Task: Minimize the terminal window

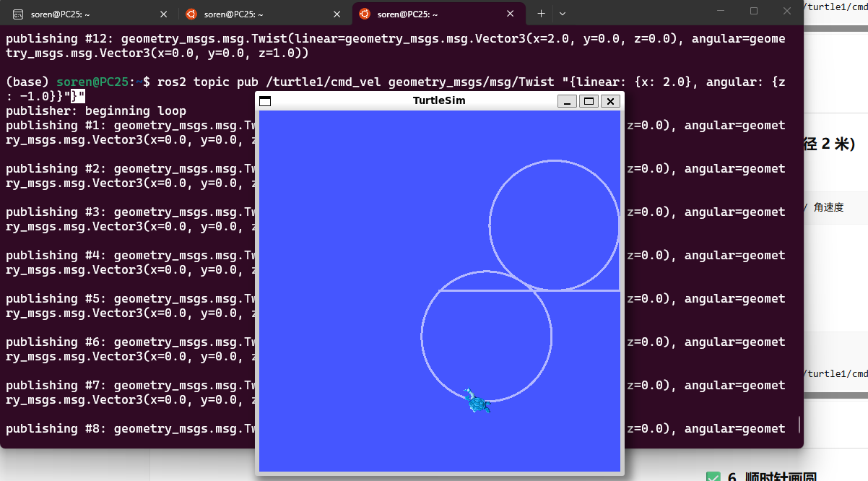Action: [721, 11]
